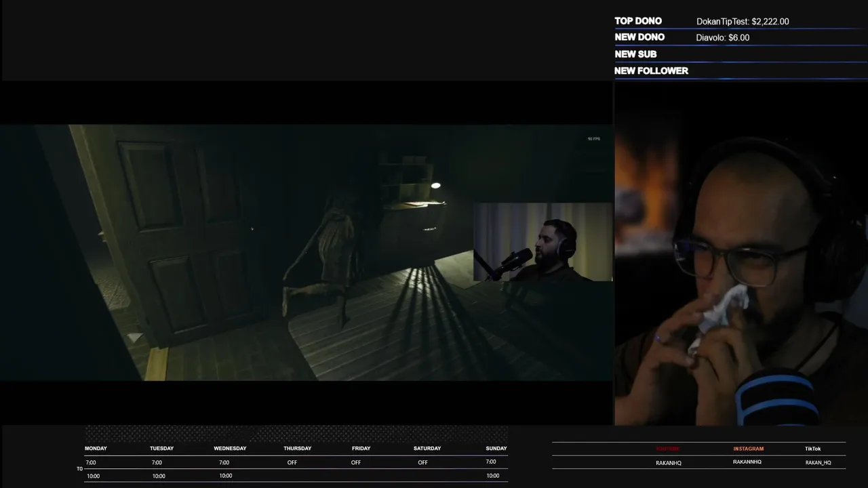Click Tuesday's 7:00 start time
Screen dimensions: 868x488
pyautogui.click(x=157, y=463)
